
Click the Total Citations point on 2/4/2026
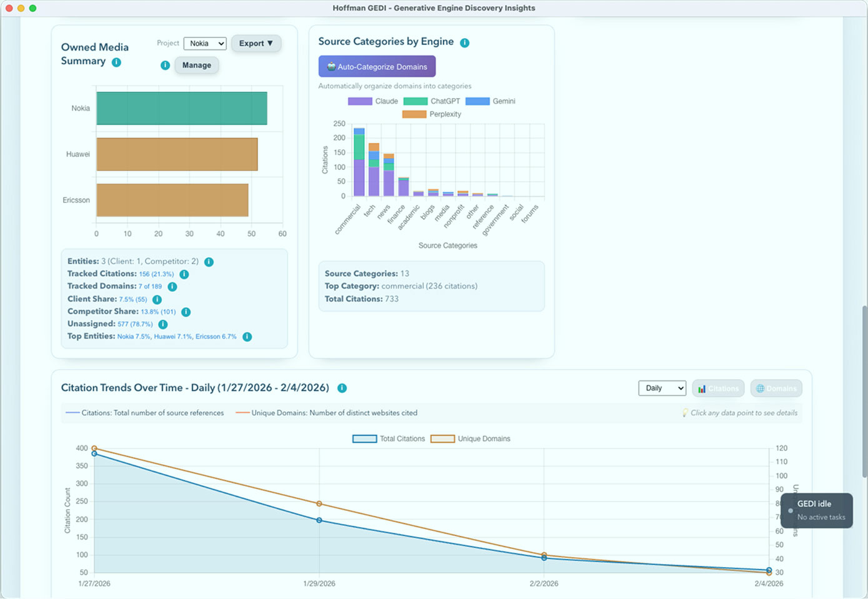coord(769,570)
